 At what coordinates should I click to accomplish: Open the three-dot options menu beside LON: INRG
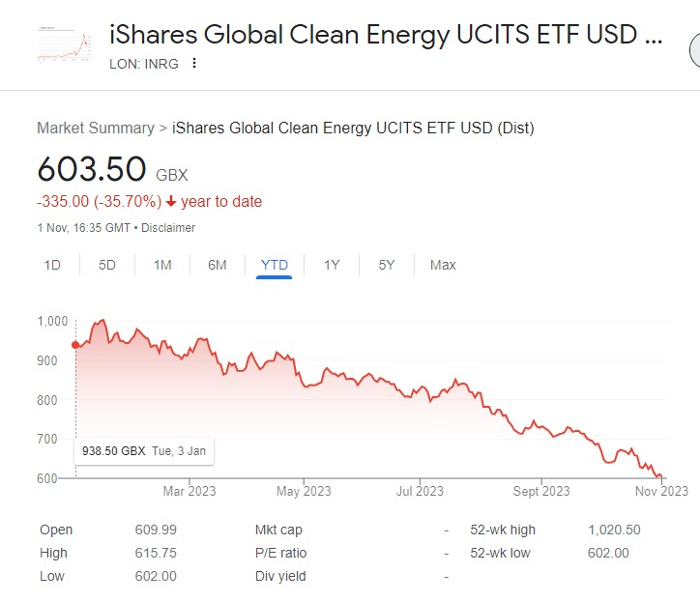194,63
